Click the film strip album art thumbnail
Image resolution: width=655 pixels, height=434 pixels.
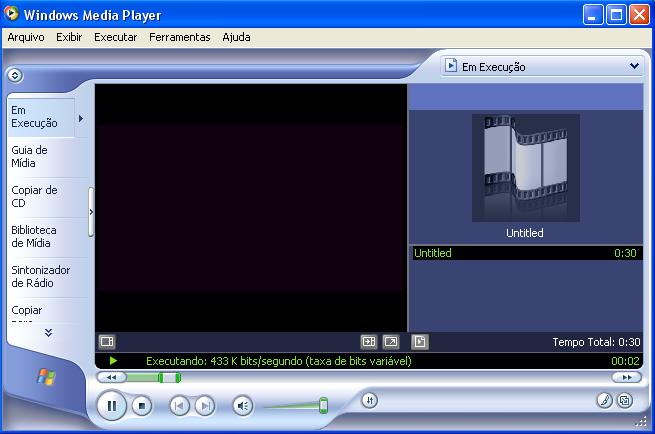526,168
